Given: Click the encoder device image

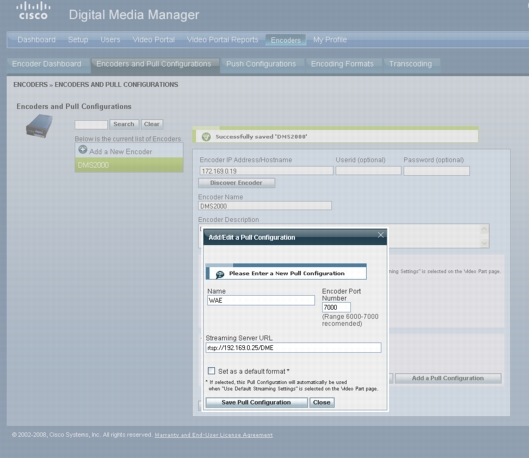Looking at the screenshot, I should 40,126.
